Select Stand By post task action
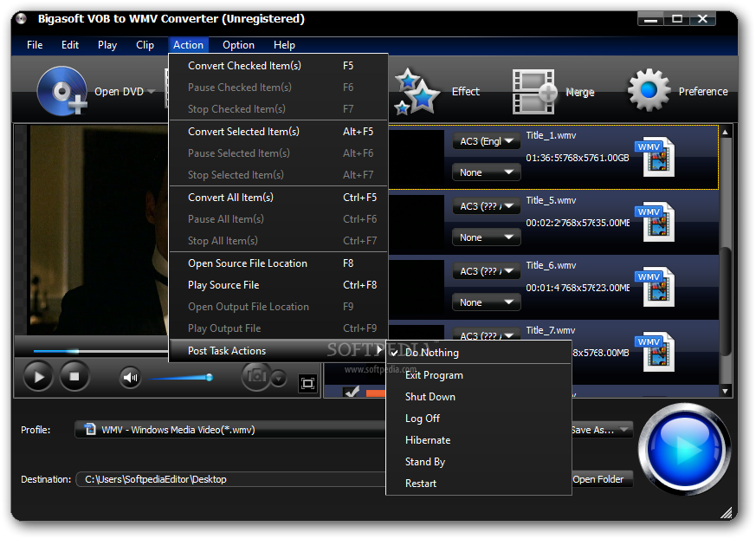Viewport: 756px width, 539px height. click(479, 462)
